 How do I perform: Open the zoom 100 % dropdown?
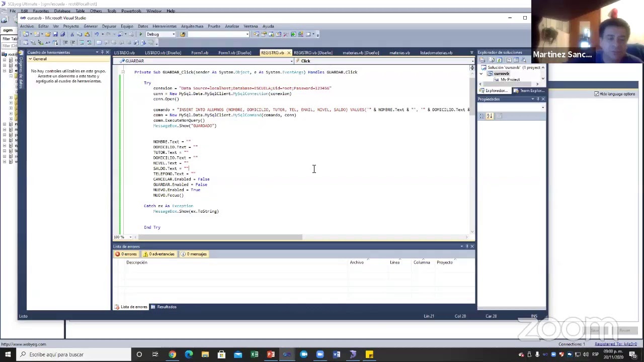click(x=130, y=237)
